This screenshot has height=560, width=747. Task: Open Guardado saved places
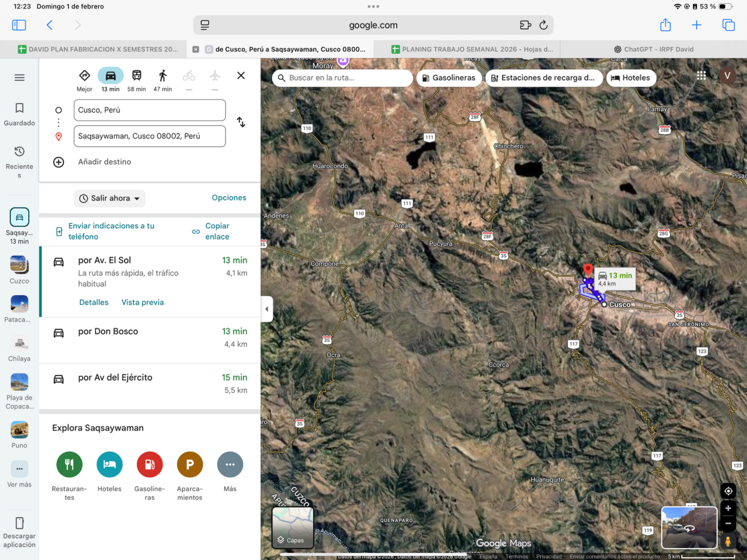(19, 114)
